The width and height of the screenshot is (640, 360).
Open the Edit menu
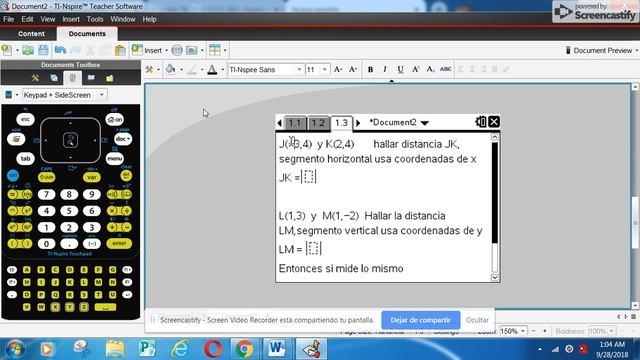tap(27, 19)
